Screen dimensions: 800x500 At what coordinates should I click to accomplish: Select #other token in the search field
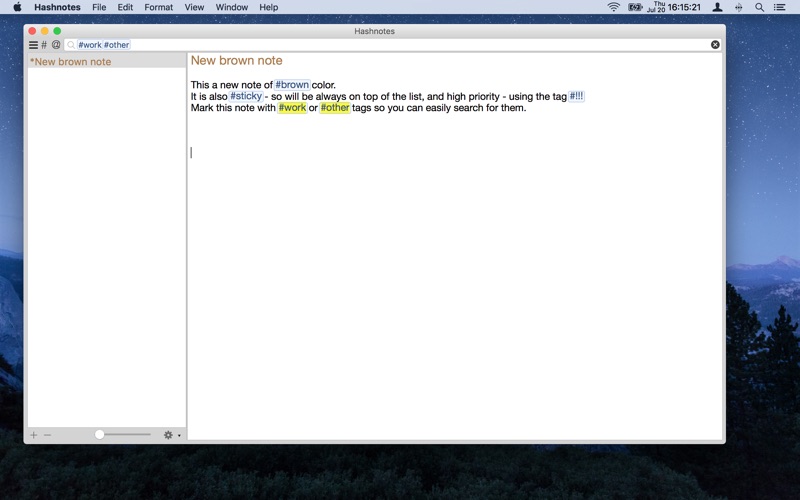[x=116, y=45]
